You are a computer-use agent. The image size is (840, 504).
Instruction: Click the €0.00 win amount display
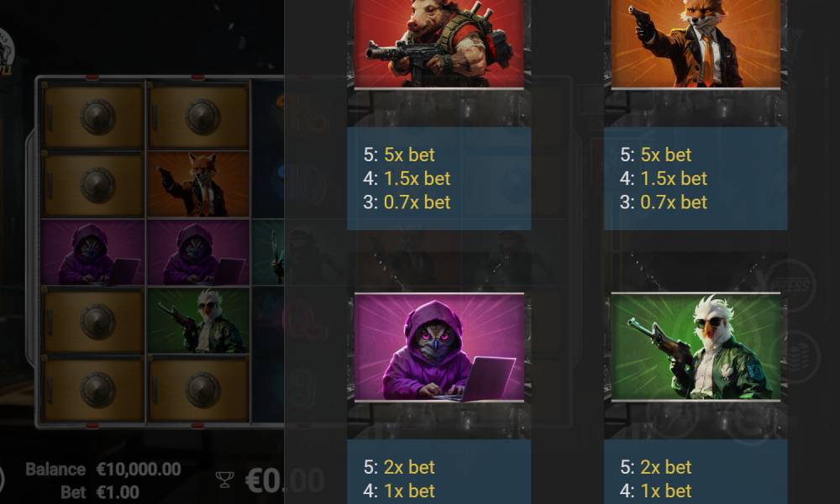pos(285,480)
